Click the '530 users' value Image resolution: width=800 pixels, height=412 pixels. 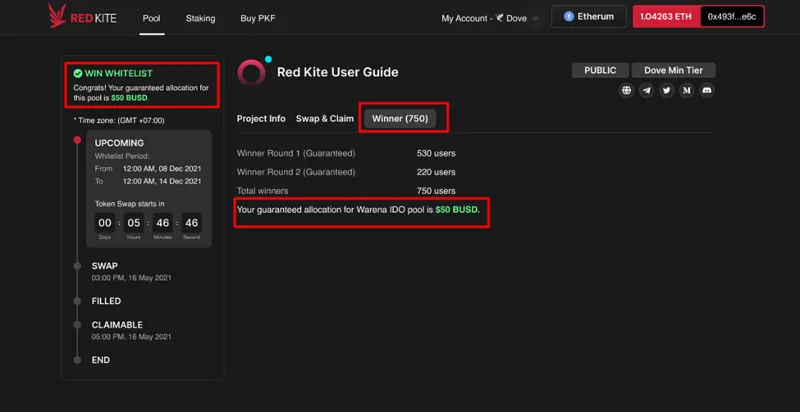coord(436,153)
